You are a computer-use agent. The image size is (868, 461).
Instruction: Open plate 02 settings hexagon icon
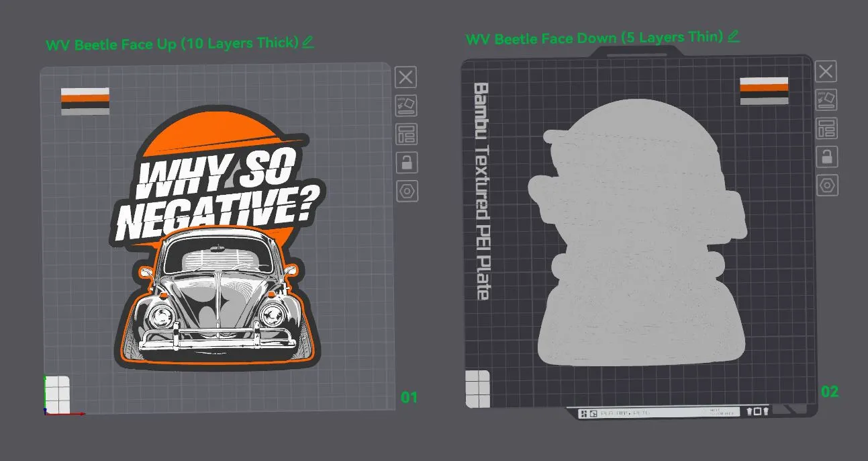tap(826, 185)
